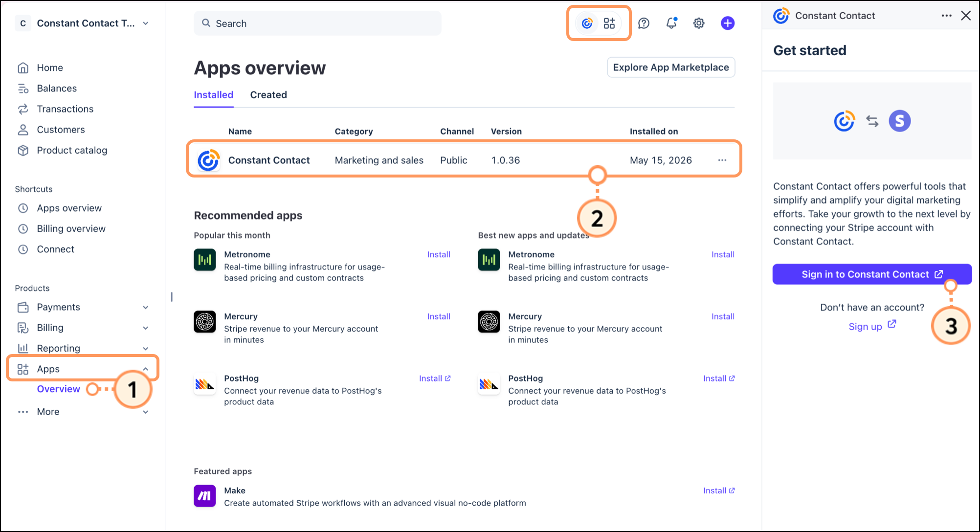The height and width of the screenshot is (532, 980).
Task: Click the search magnifier icon
Action: coord(206,23)
